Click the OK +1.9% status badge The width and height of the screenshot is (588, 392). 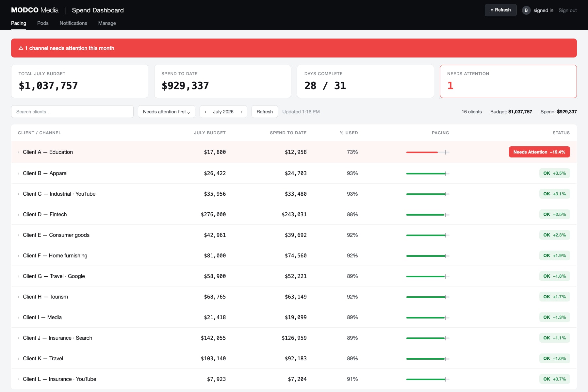tap(554, 255)
